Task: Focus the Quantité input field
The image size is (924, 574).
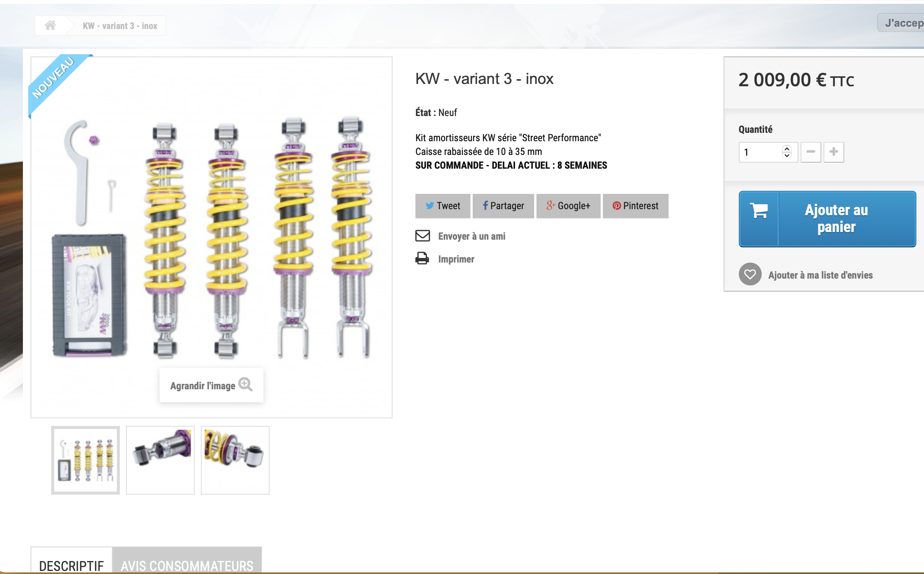Action: [768, 152]
